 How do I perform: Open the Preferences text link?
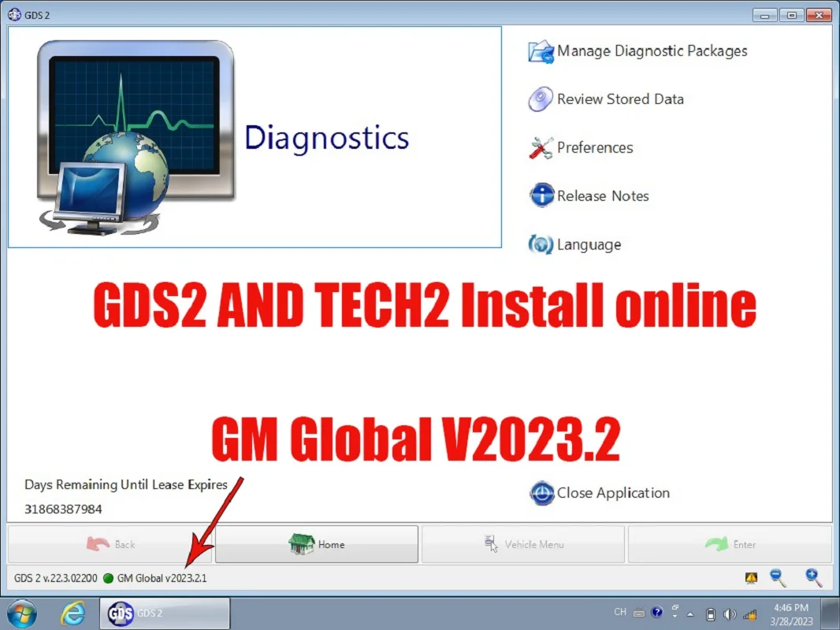pos(595,148)
